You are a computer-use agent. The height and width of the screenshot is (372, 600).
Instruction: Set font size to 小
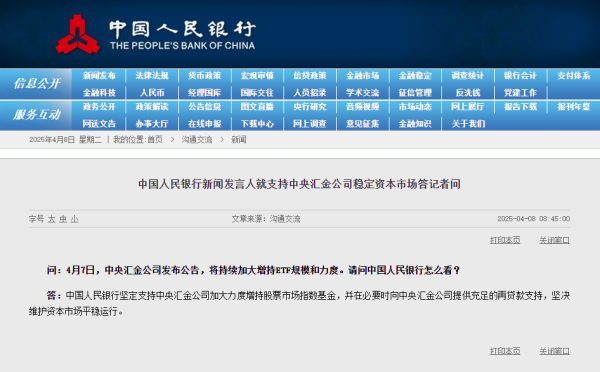point(75,219)
